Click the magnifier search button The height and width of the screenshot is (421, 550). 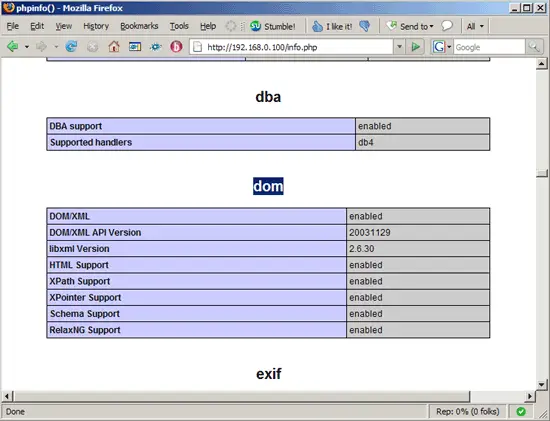point(534,47)
